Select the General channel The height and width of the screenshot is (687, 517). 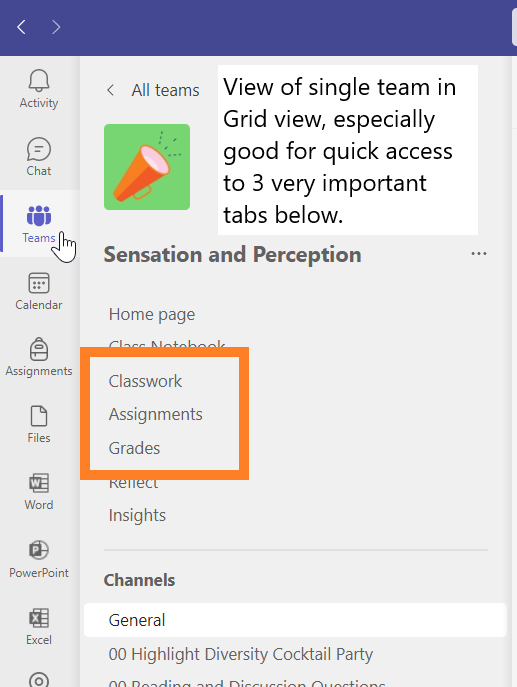click(295, 620)
